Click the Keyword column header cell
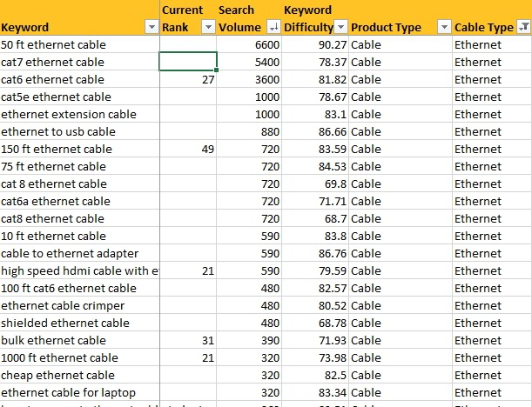This screenshot has height=407, width=532. coord(80,17)
